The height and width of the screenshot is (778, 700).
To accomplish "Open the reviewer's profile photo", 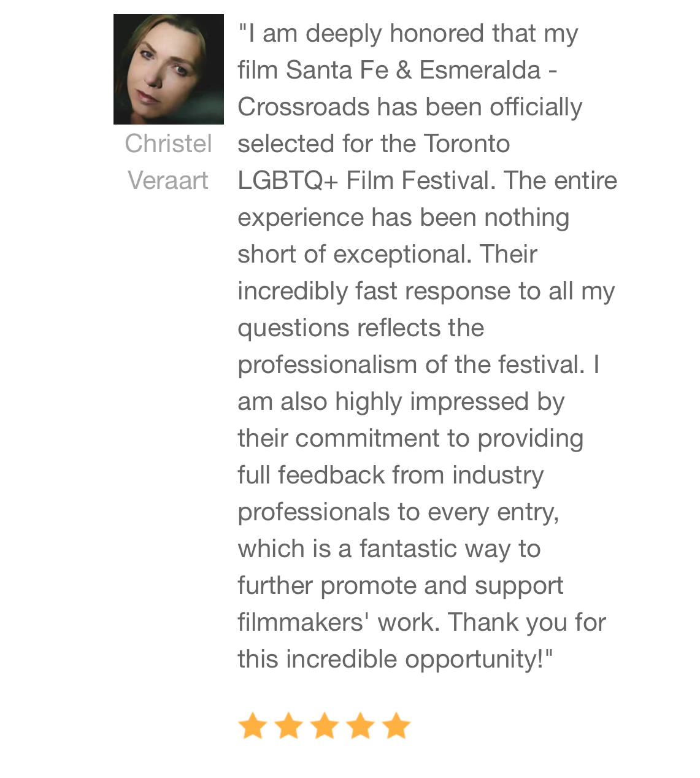I will pos(169,69).
